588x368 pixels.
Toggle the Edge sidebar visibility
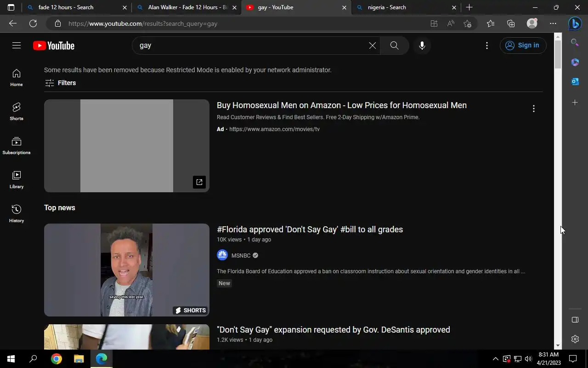point(575,320)
